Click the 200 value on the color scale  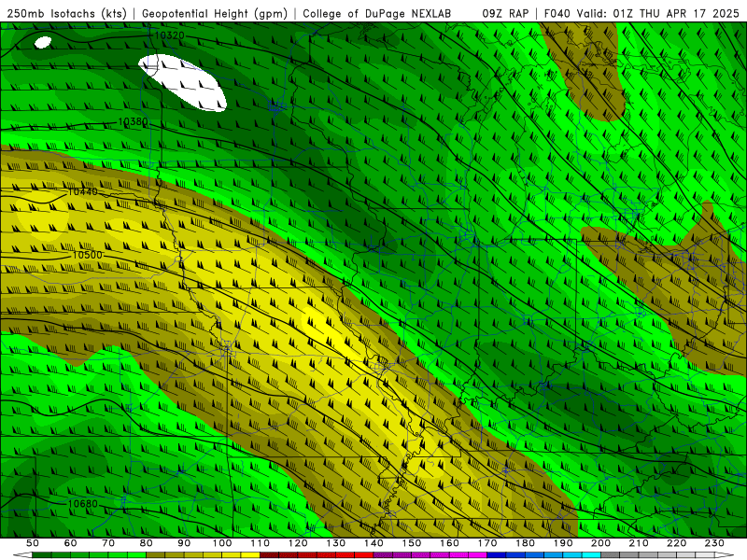[x=600, y=543]
